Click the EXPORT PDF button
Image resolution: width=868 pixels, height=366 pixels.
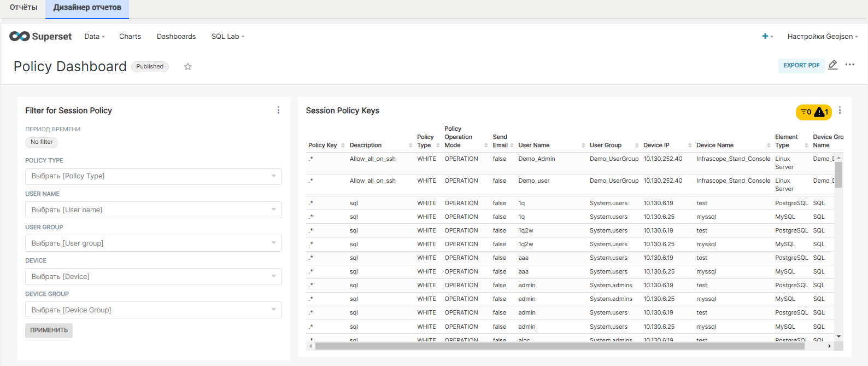click(x=801, y=66)
